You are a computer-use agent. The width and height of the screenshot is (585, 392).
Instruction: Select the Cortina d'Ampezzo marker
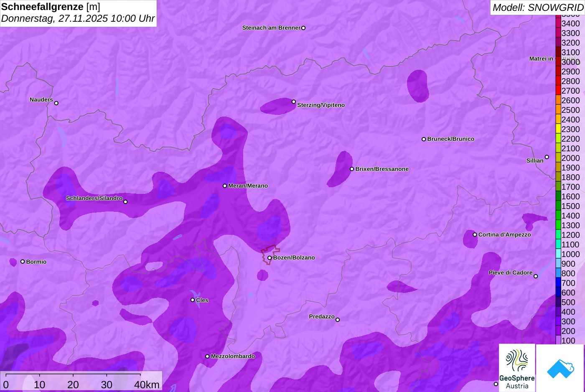tap(475, 234)
